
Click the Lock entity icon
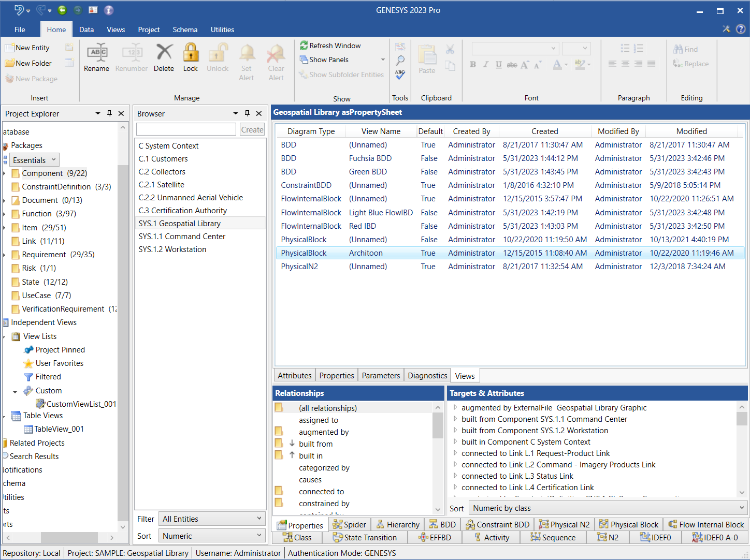click(x=191, y=53)
